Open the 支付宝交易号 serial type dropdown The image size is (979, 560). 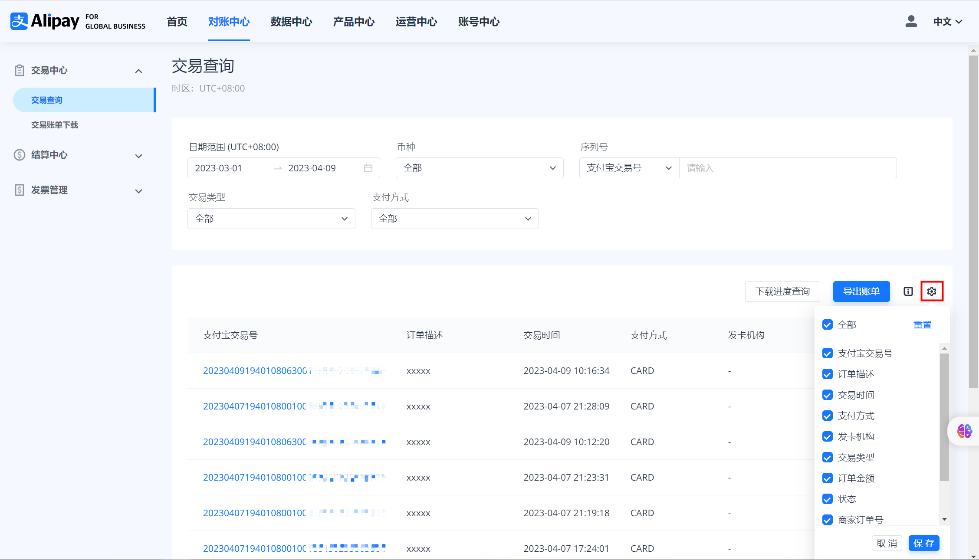point(629,168)
